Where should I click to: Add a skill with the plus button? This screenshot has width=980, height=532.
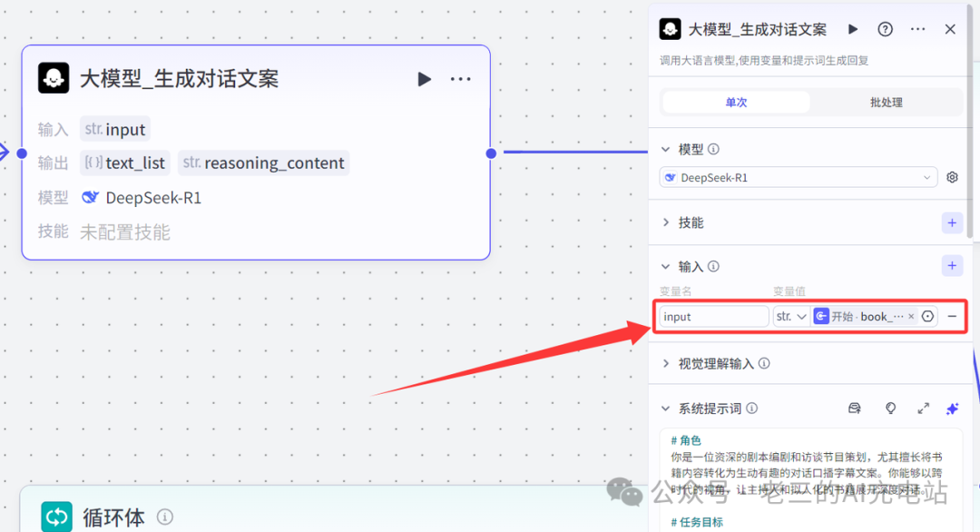952,222
